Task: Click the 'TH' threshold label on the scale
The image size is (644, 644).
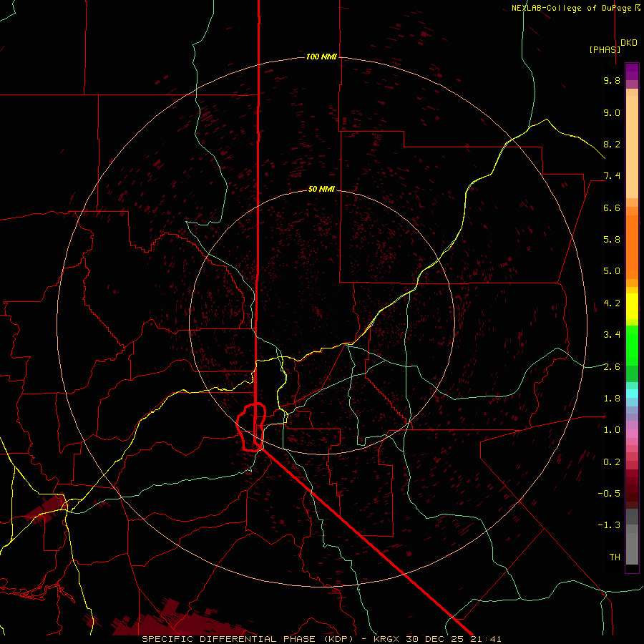Action: (615, 557)
